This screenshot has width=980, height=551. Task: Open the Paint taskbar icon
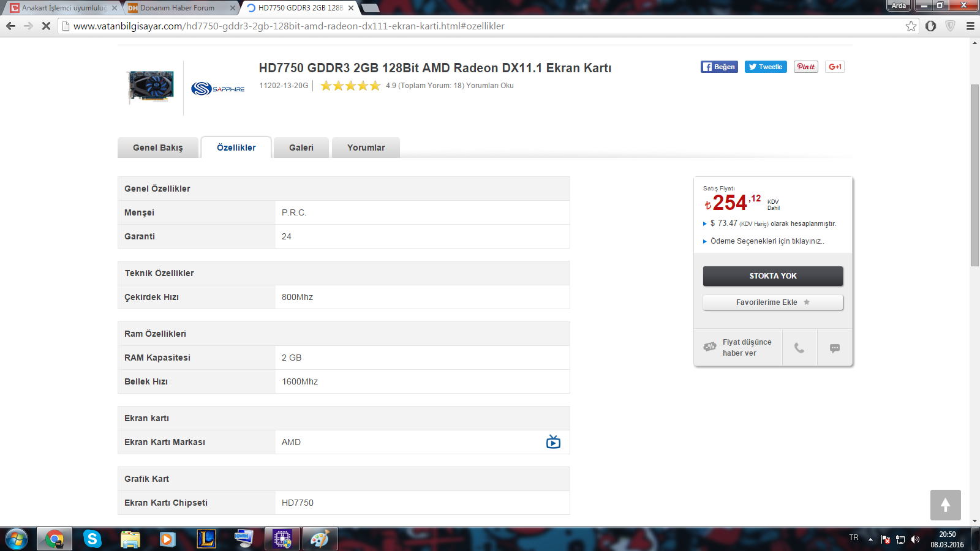320,539
